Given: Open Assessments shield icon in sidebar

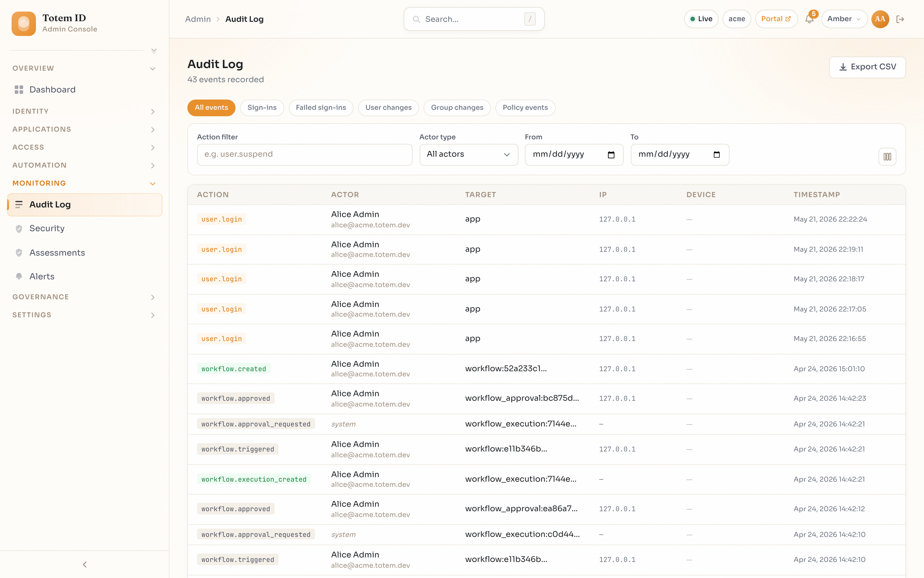Looking at the screenshot, I should click(19, 253).
